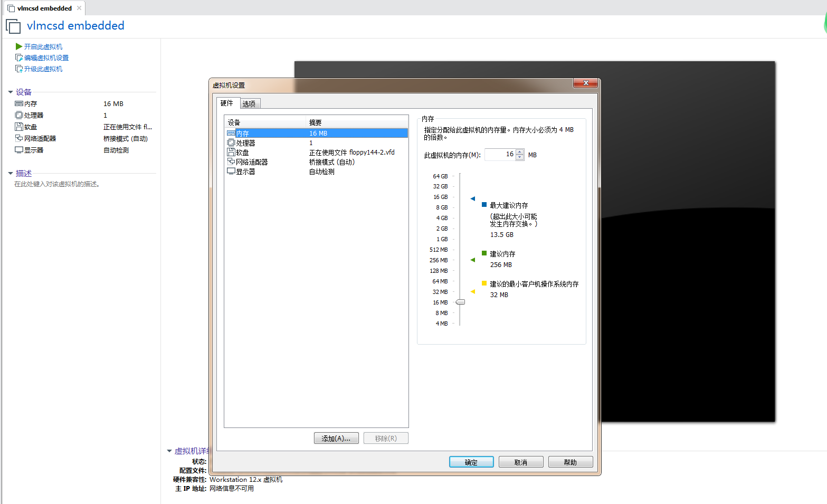Click the processor icon in sidebar devices
Image resolution: width=827 pixels, height=504 pixels.
pos(19,115)
